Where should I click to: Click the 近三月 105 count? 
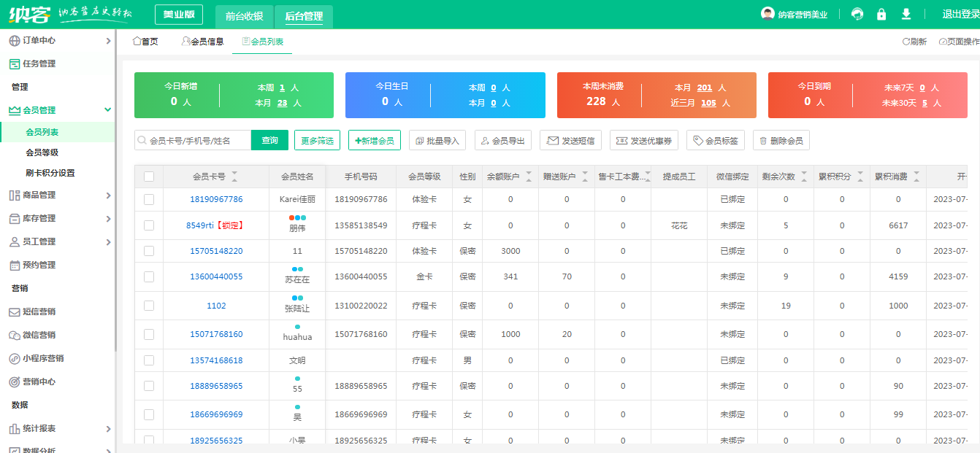708,103
